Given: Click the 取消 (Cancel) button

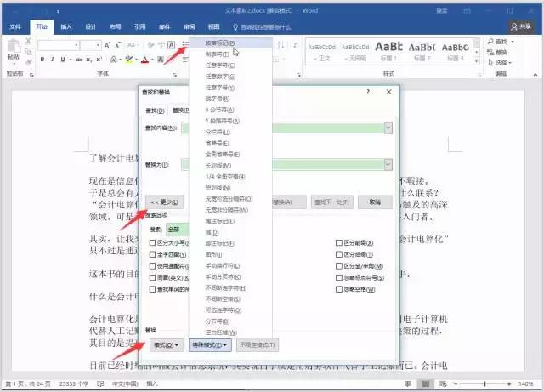Looking at the screenshot, I should pos(375,202).
